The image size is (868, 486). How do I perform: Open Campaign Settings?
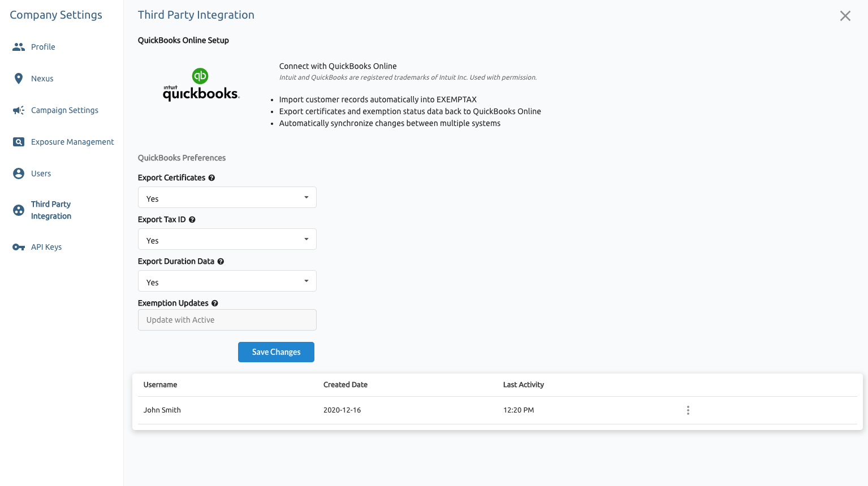64,110
